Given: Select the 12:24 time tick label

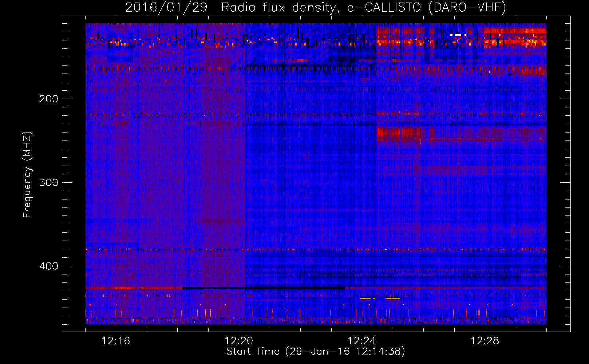Looking at the screenshot, I should 362,341.
